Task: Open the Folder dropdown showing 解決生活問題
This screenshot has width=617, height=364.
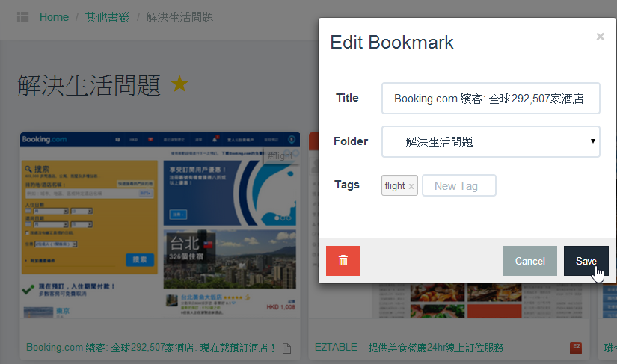Action: point(491,141)
